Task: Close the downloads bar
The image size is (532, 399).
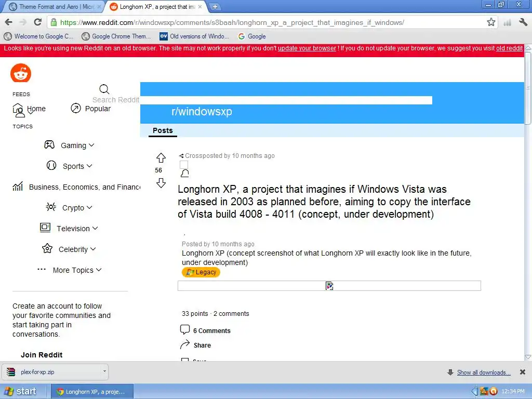Action: [523, 373]
